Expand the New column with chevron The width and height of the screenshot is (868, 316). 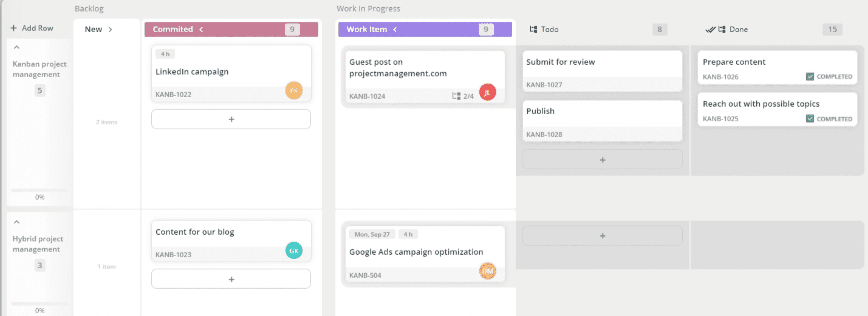[110, 30]
